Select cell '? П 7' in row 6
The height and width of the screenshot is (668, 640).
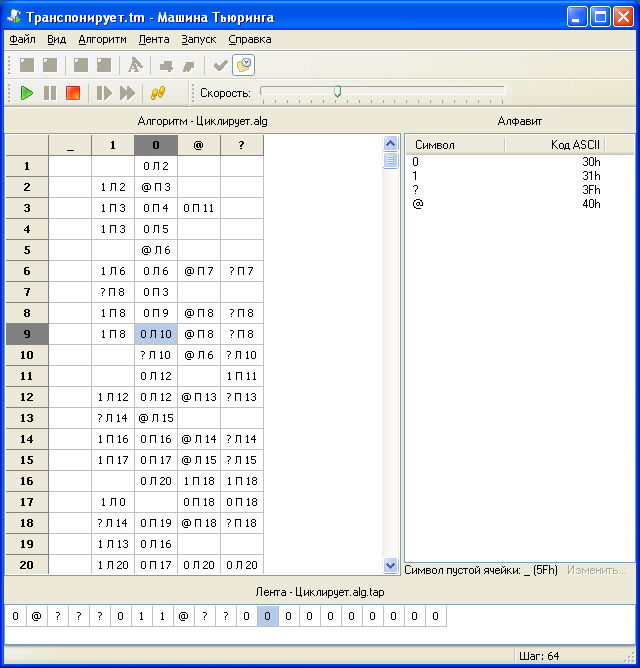pos(242,271)
